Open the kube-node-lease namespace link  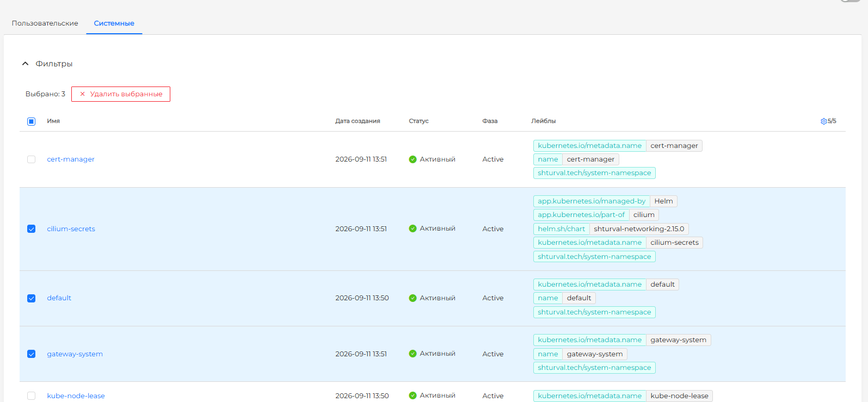[x=76, y=396]
